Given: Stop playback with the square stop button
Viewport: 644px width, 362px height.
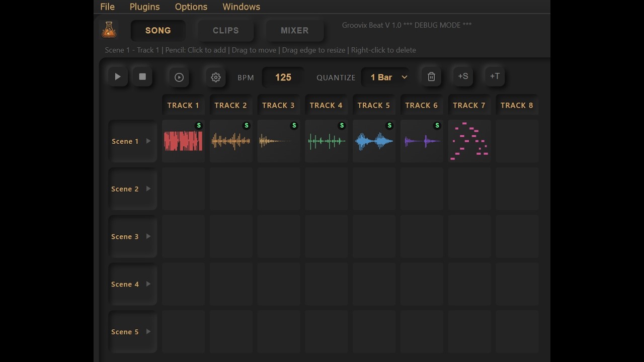Looking at the screenshot, I should point(142,77).
